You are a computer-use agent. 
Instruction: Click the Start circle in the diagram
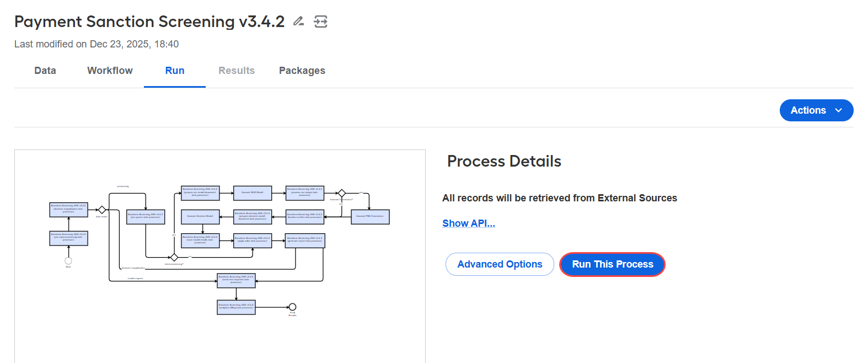[68, 261]
